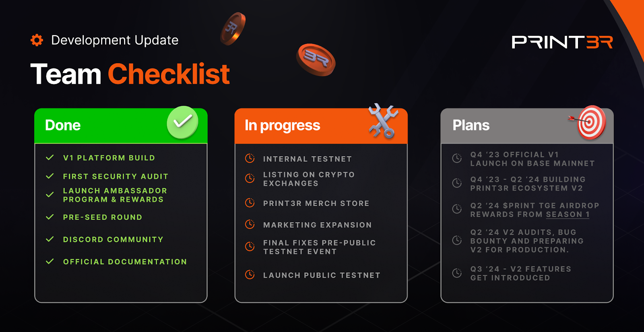Select the Plans column header
Viewport: 644px width, 332px height.
coord(527,126)
